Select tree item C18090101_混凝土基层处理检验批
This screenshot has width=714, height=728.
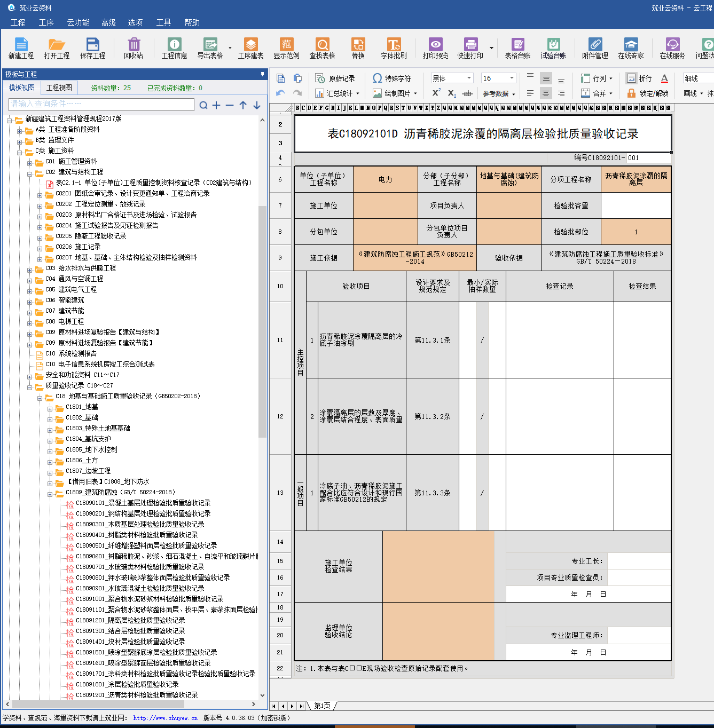pyautogui.click(x=143, y=503)
